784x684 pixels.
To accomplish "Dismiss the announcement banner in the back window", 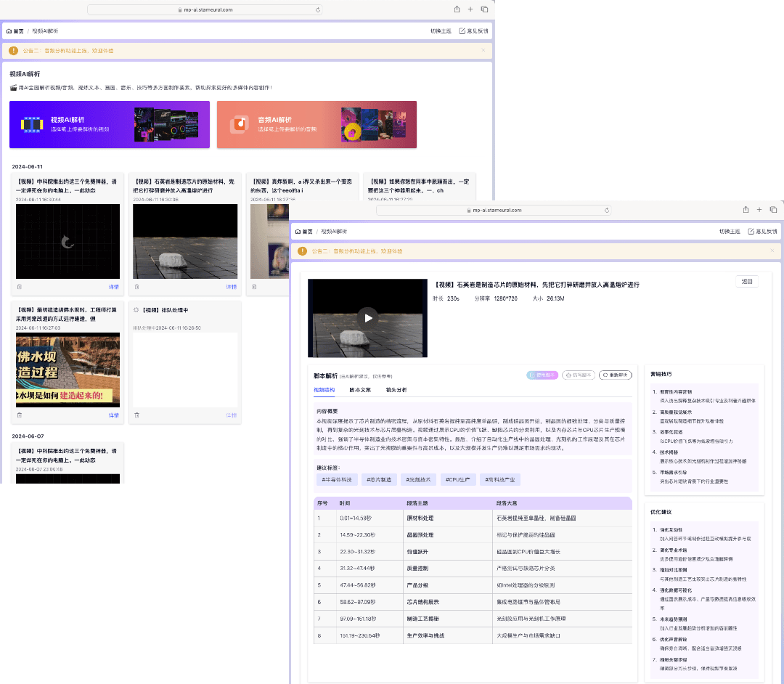I will [483, 50].
